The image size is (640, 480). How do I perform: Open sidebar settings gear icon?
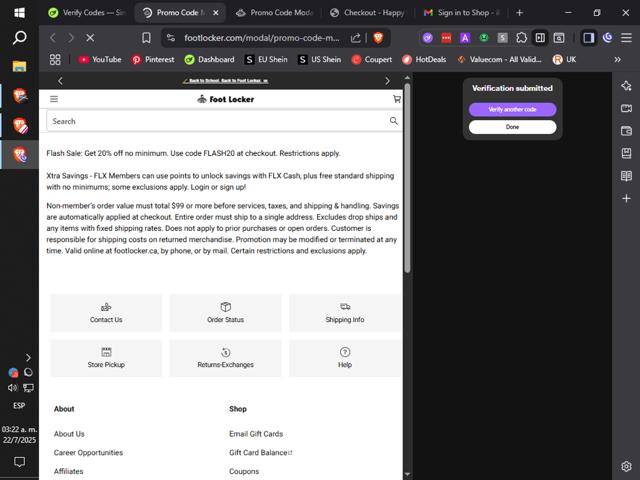(x=626, y=466)
